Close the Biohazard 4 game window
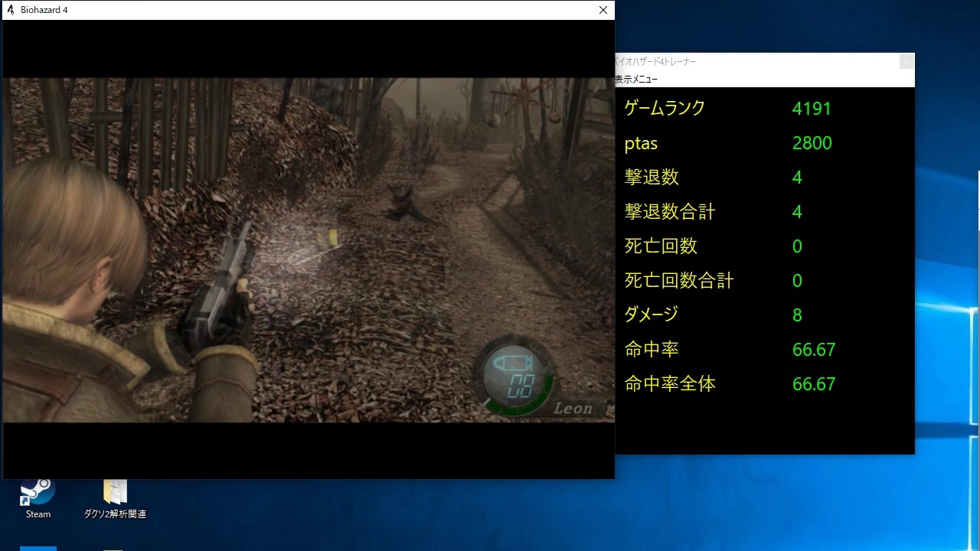Screen dimensions: 980x551 point(603,10)
